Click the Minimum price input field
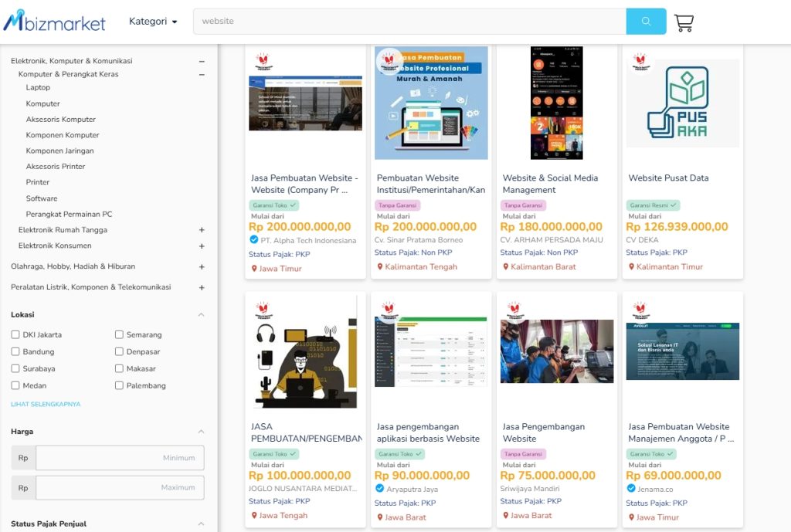This screenshot has height=532, width=791. pyautogui.click(x=120, y=458)
